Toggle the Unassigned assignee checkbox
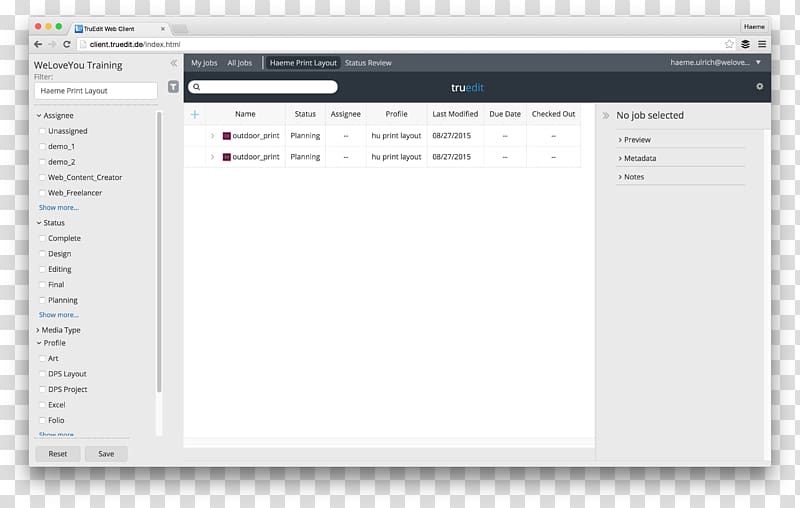Viewport: 800px width, 508px height. pos(42,131)
